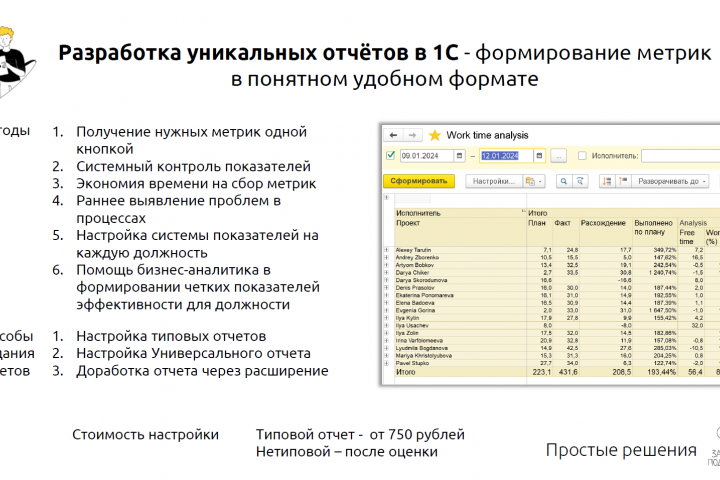The image size is (720, 480).
Task: Open the Разворачивать до dropdown
Action: click(671, 181)
